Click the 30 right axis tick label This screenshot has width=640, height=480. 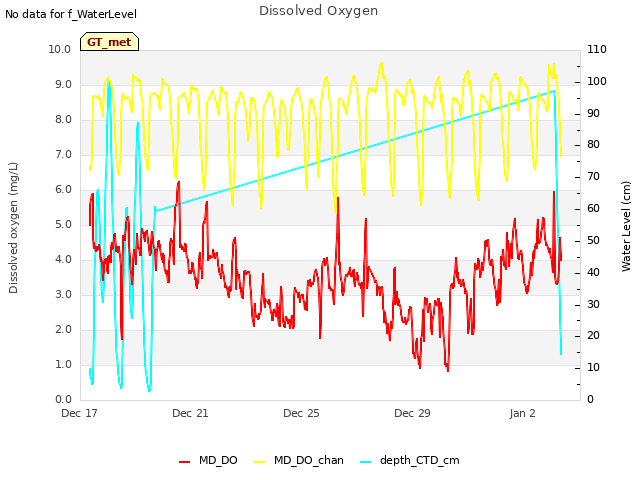(x=593, y=304)
